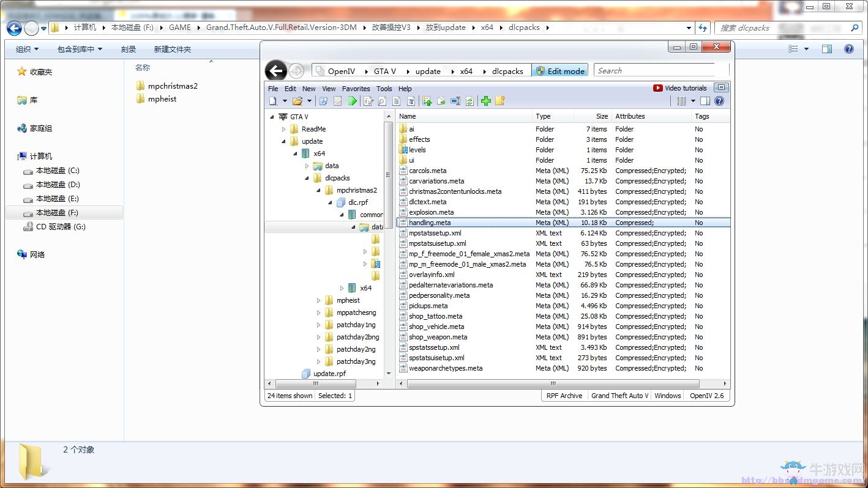Viewport: 868px width, 488px height.
Task: Click the magnifier document view icon in toolbar
Action: pos(382,101)
